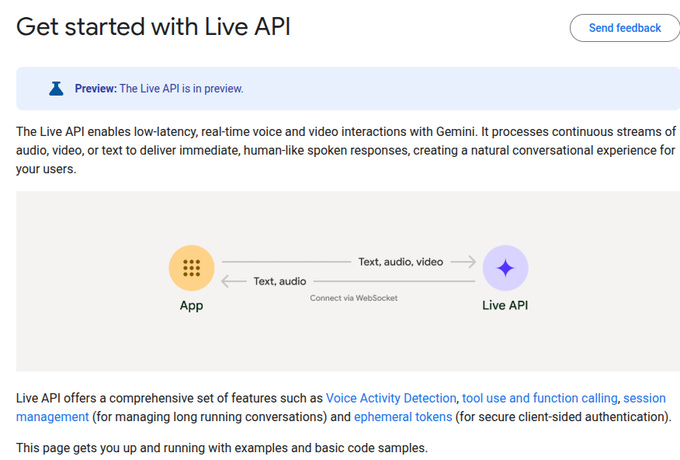Viewport: 680px width, 460px height.
Task: Open the tool use and function calling link
Action: pos(539,398)
